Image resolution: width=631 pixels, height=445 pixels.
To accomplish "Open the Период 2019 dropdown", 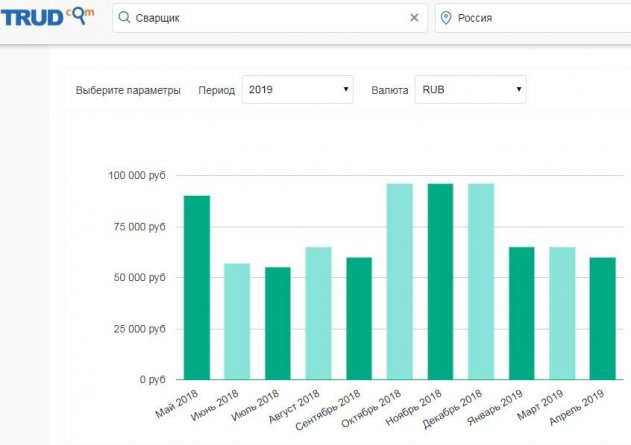I will (x=298, y=90).
